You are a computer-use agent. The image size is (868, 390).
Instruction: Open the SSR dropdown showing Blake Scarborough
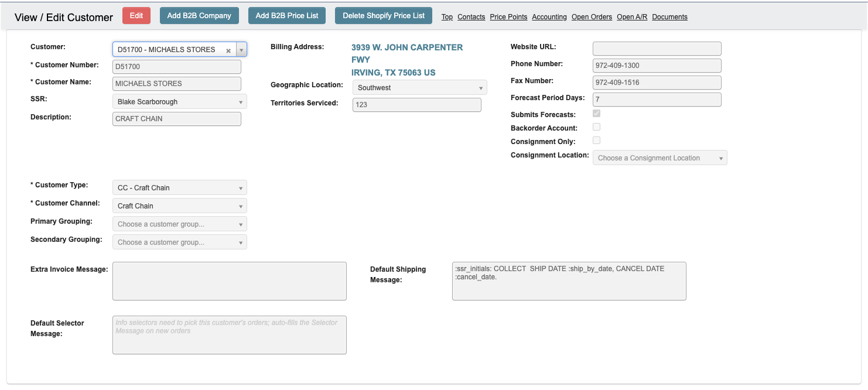pos(180,102)
